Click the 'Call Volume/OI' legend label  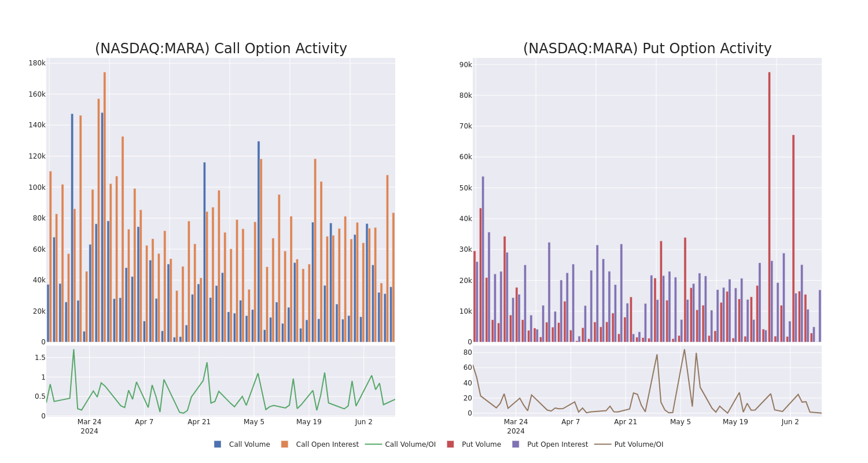(410, 444)
